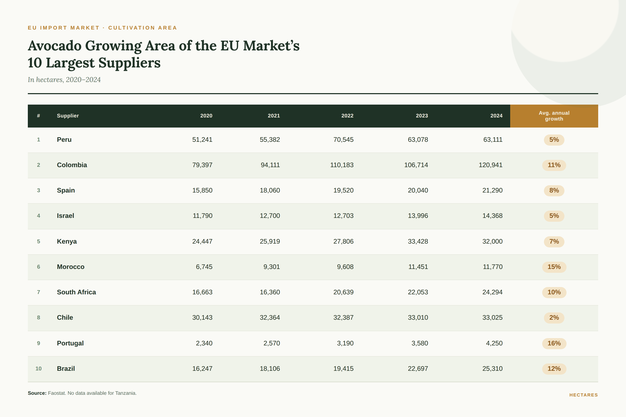
Task: Click the 2022 column header
Action: click(347, 116)
